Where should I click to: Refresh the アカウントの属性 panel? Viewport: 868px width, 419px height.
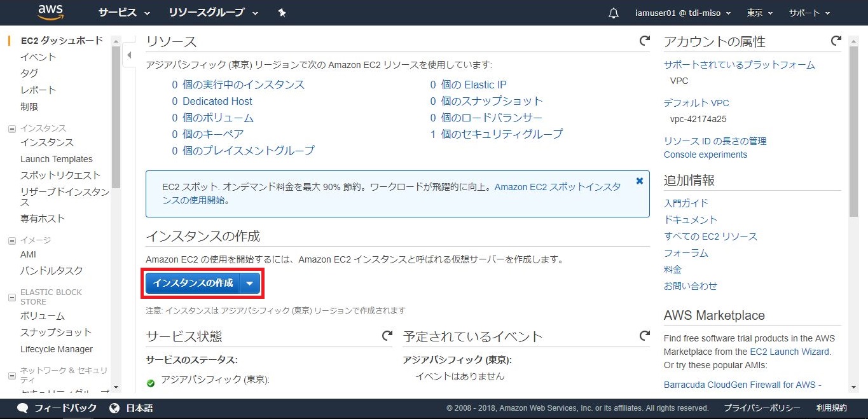click(836, 41)
